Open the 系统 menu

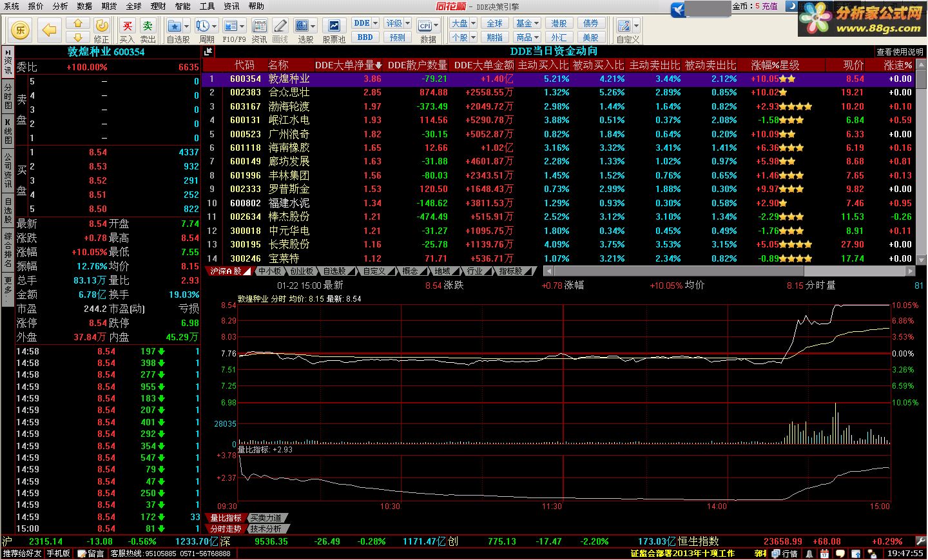point(12,6)
